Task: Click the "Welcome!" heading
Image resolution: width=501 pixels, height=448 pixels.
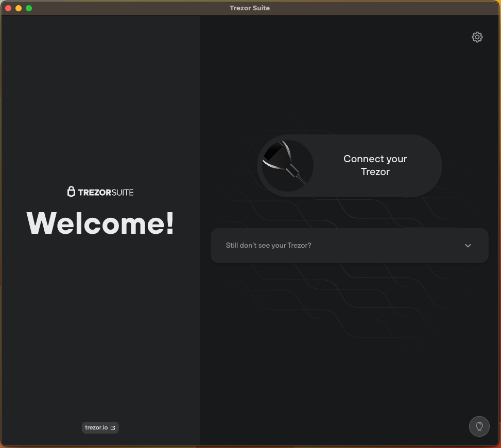Action: 100,223
